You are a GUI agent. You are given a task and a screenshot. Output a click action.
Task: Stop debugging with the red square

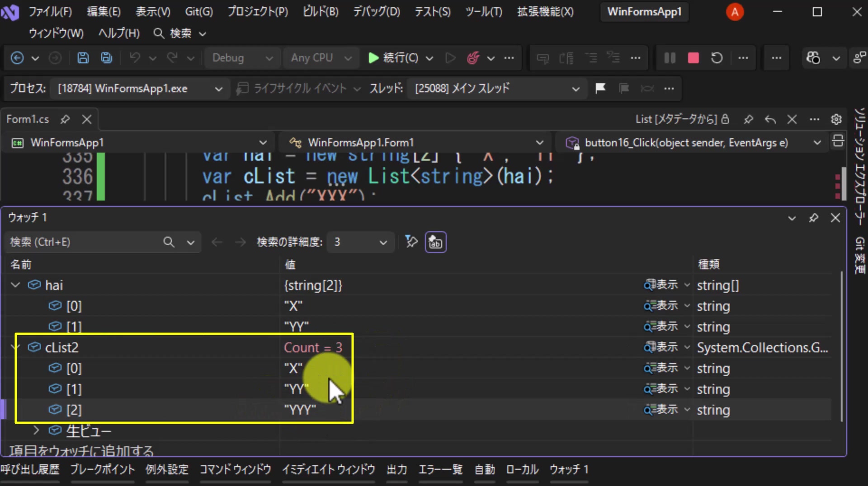coord(693,58)
